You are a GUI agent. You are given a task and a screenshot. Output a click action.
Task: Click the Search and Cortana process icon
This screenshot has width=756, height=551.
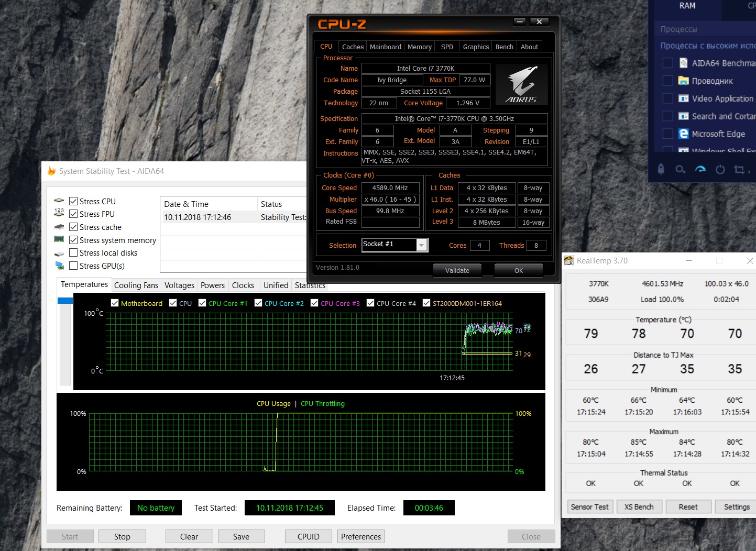tap(684, 116)
